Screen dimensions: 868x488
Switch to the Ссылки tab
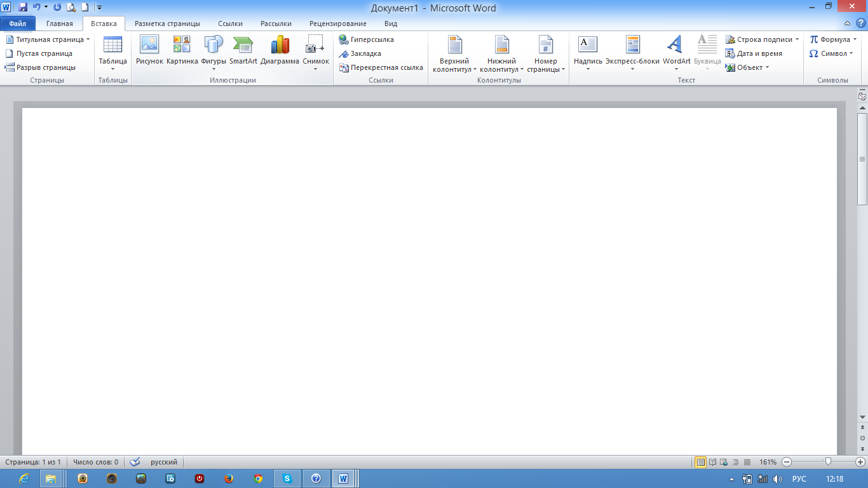pyautogui.click(x=230, y=24)
